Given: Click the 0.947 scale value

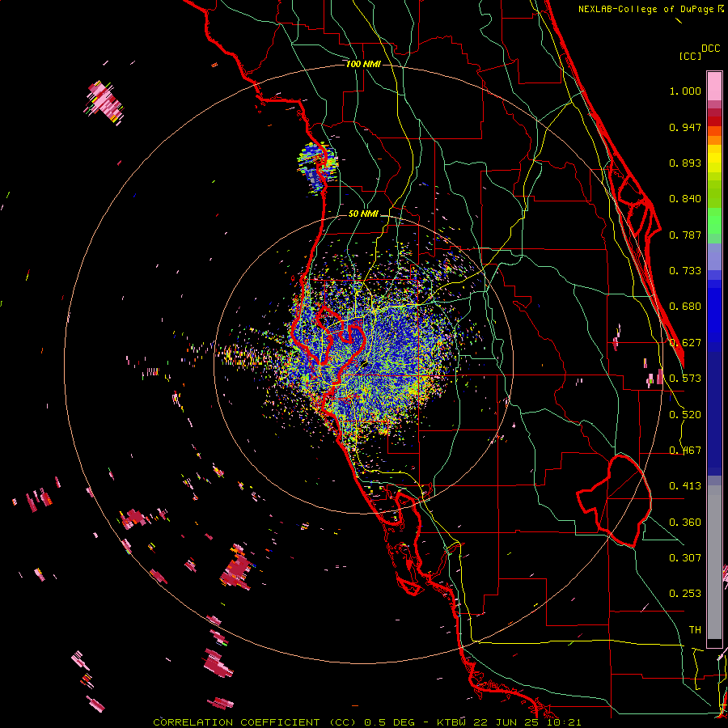Looking at the screenshot, I should point(685,127).
